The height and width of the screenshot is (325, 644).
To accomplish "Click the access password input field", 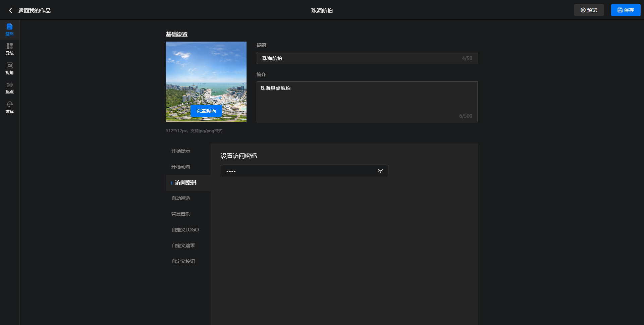I will (x=299, y=171).
